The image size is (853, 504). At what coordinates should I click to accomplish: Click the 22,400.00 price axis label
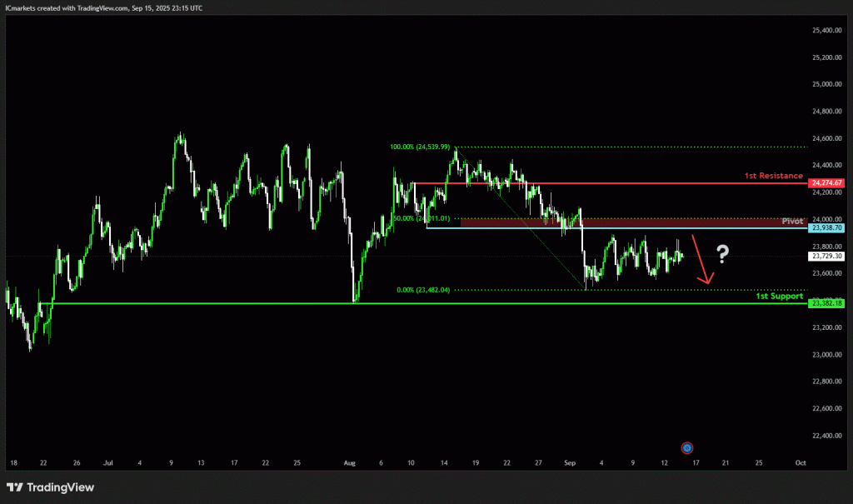click(827, 436)
